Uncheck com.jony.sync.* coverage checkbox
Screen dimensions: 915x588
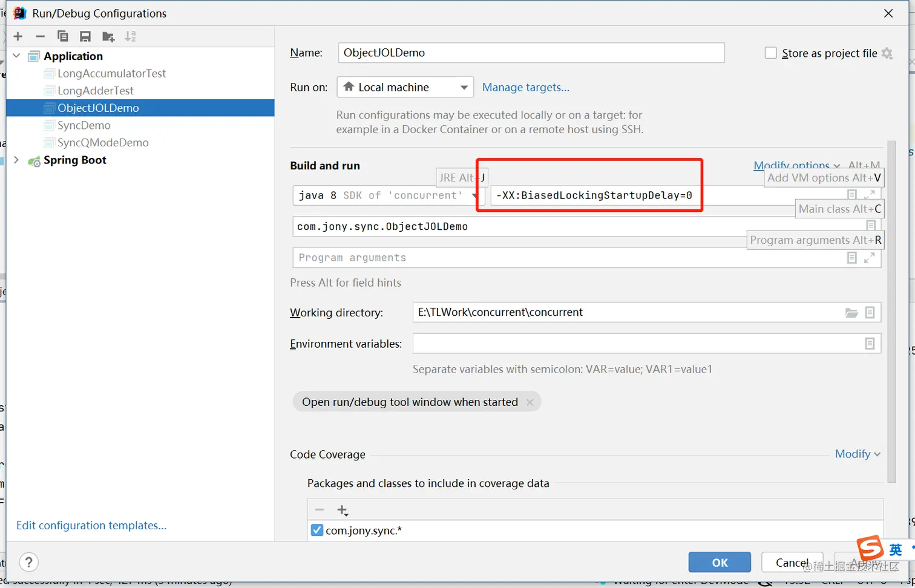tap(317, 531)
